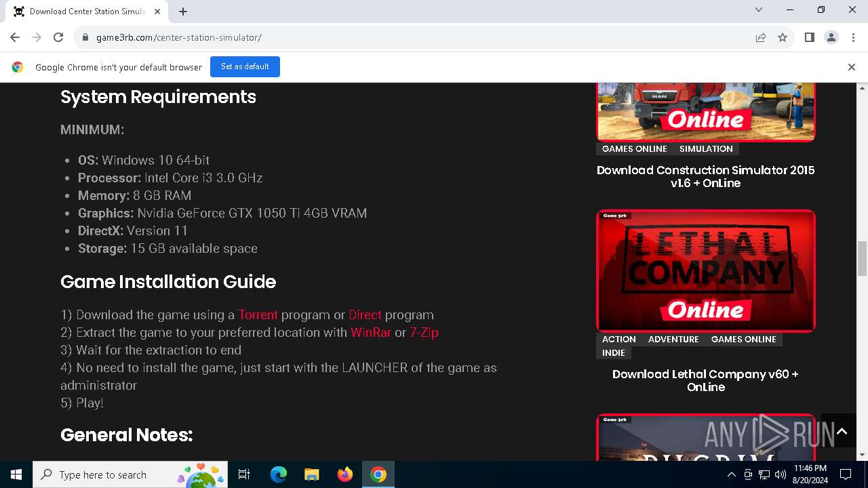
Task: Select the 'Windows 10 64-bit' OS line
Action: coord(144,160)
